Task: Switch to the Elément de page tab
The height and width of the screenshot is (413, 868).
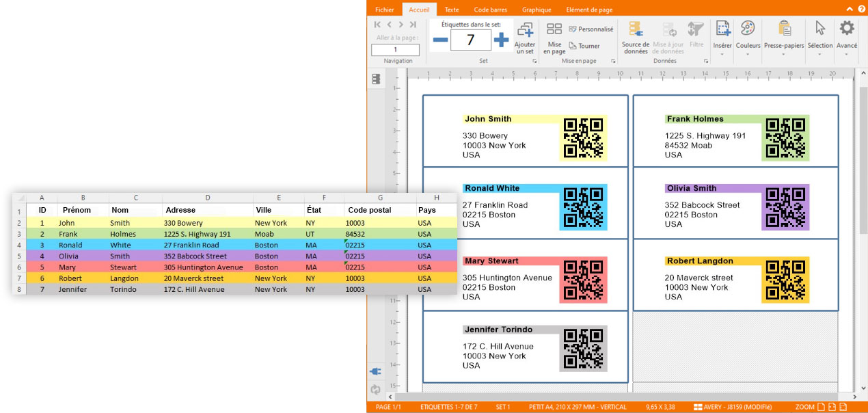Action: point(589,10)
